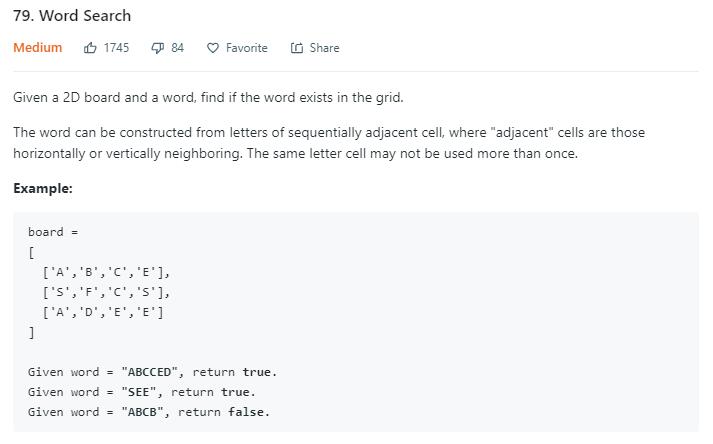Downvote the problem with thumbs-down icon
Viewport: 713px width, 444px height.
point(157,48)
